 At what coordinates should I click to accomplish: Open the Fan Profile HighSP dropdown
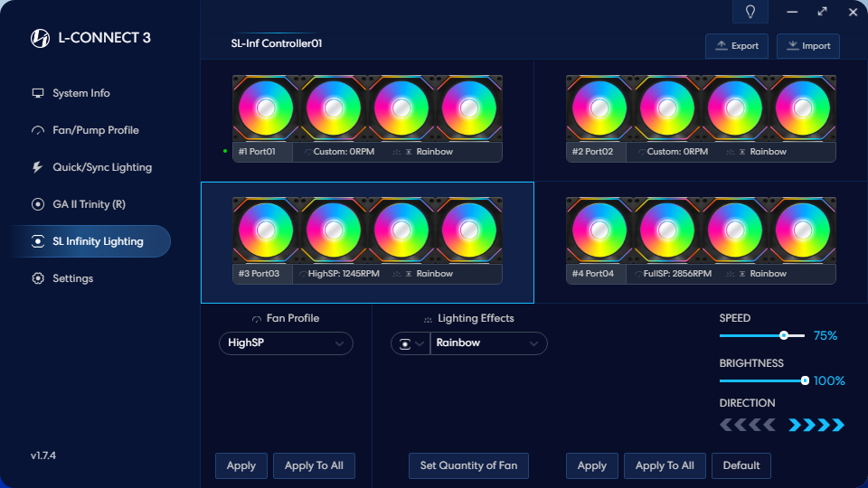click(287, 343)
